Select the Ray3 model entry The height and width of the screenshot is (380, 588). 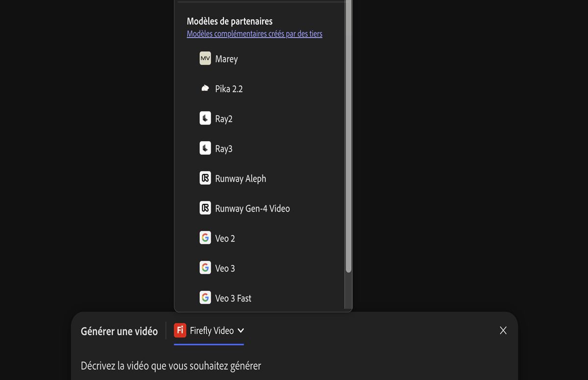224,149
